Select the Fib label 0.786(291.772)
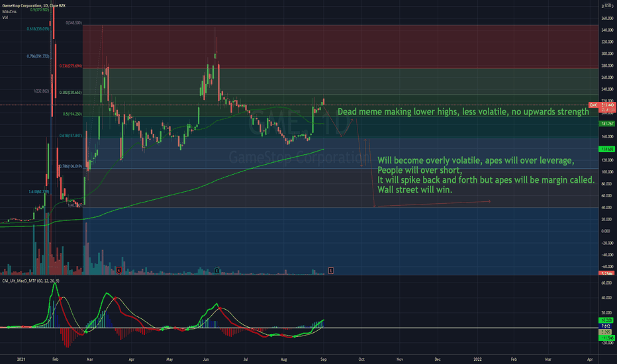Image resolution: width=617 pixels, height=364 pixels. (38, 56)
